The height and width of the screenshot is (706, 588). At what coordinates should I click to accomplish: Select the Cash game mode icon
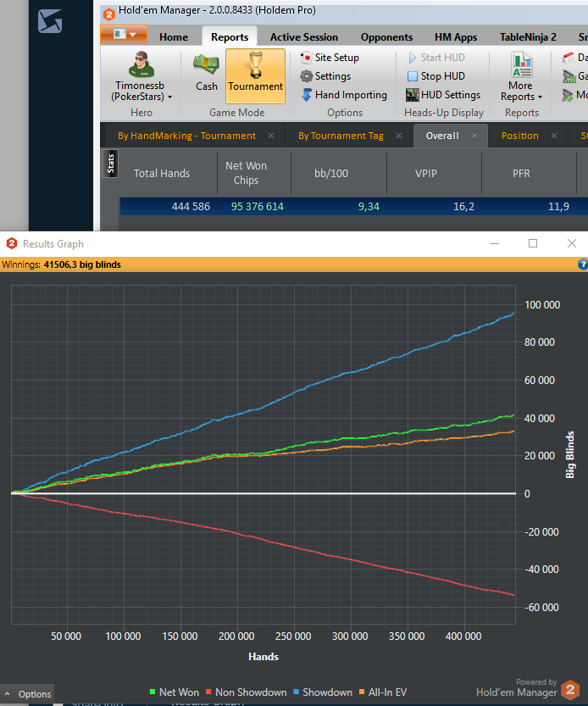pyautogui.click(x=206, y=73)
